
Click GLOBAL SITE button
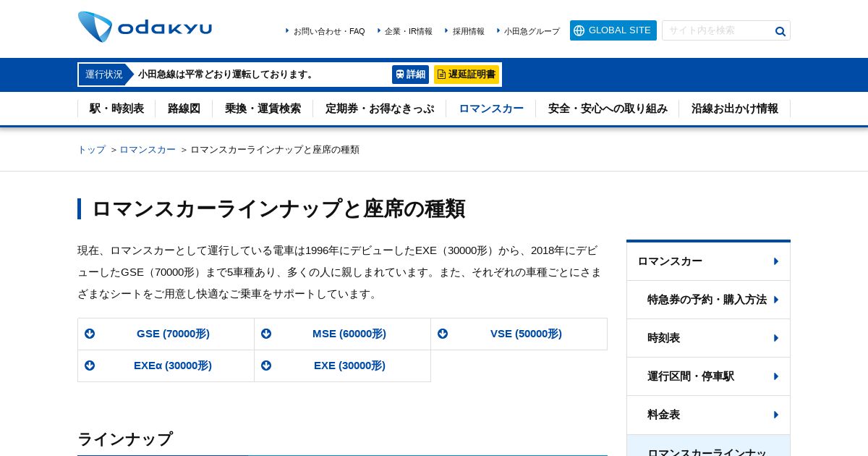[x=613, y=30]
